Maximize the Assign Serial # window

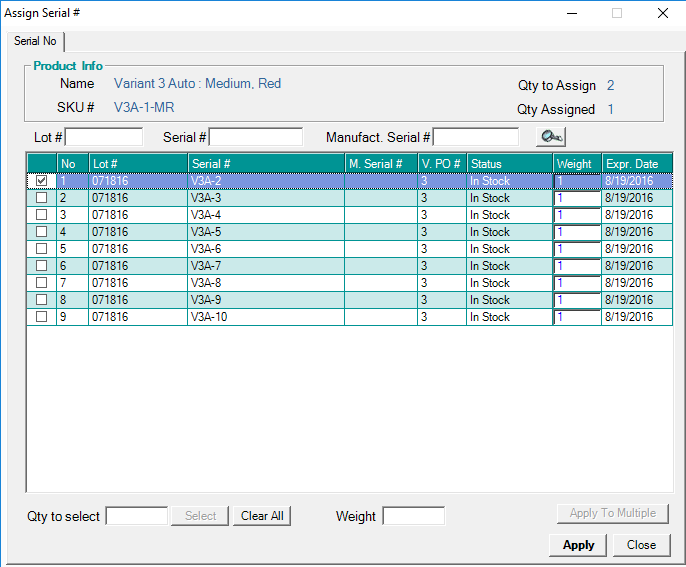pyautogui.click(x=617, y=13)
